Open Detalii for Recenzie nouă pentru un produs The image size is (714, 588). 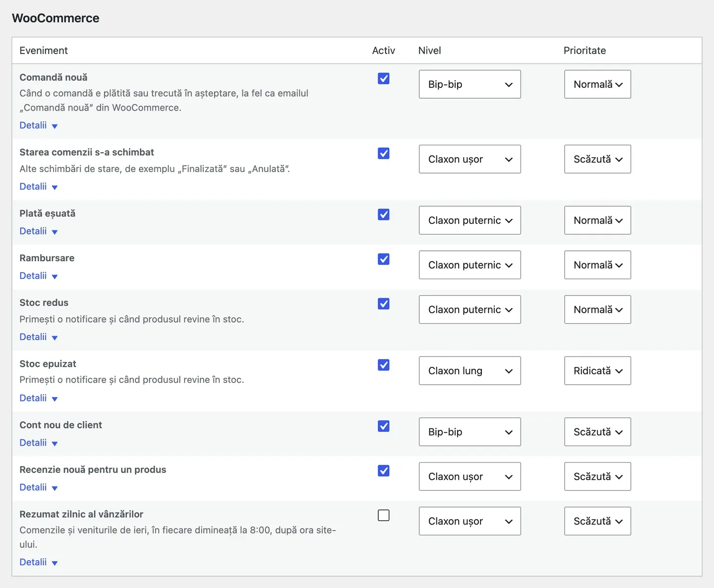39,487
